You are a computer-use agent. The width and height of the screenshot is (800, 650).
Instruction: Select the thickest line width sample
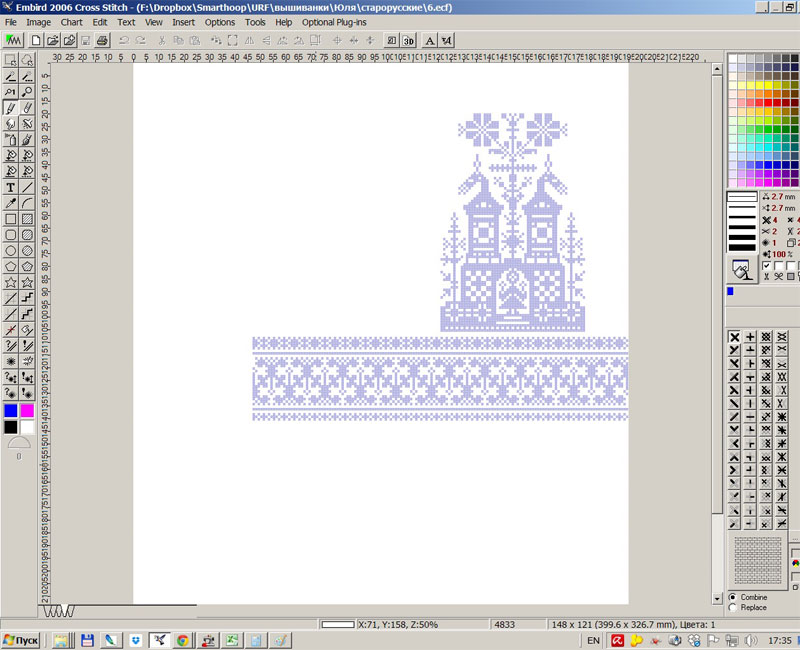[x=742, y=246]
